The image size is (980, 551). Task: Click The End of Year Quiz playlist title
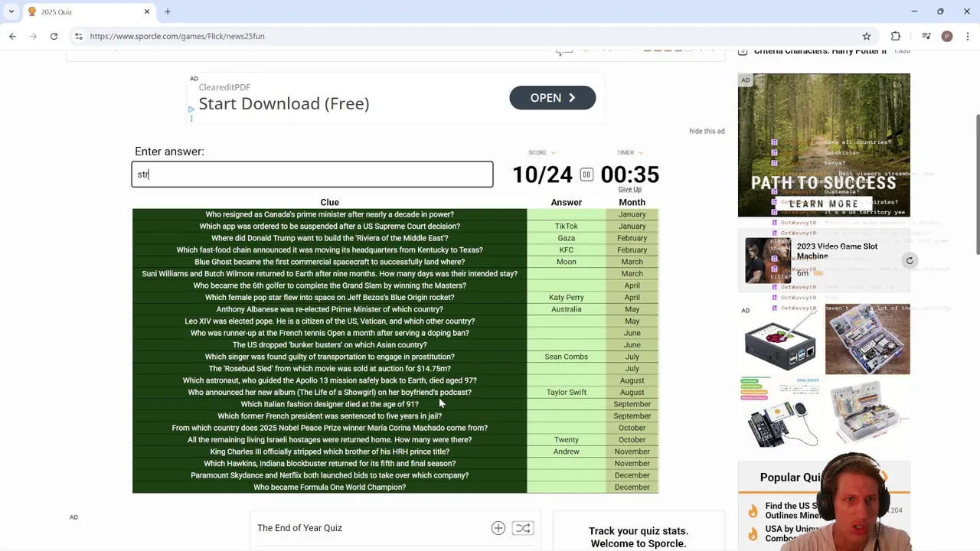pos(299,528)
